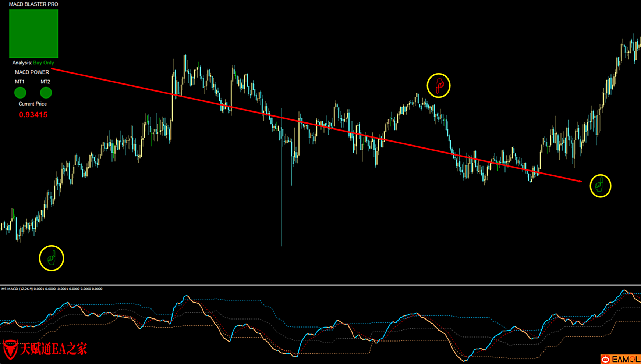Click the red trendline arrowhead tip

pyautogui.click(x=581, y=181)
